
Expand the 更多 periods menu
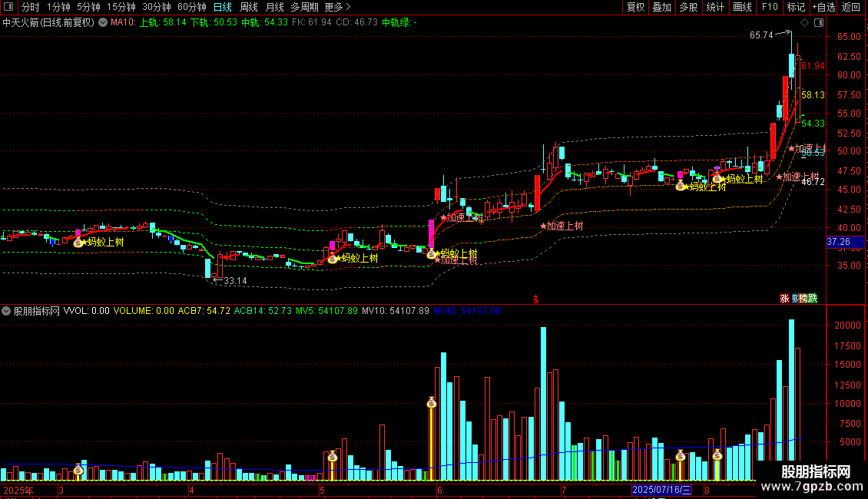(338, 7)
